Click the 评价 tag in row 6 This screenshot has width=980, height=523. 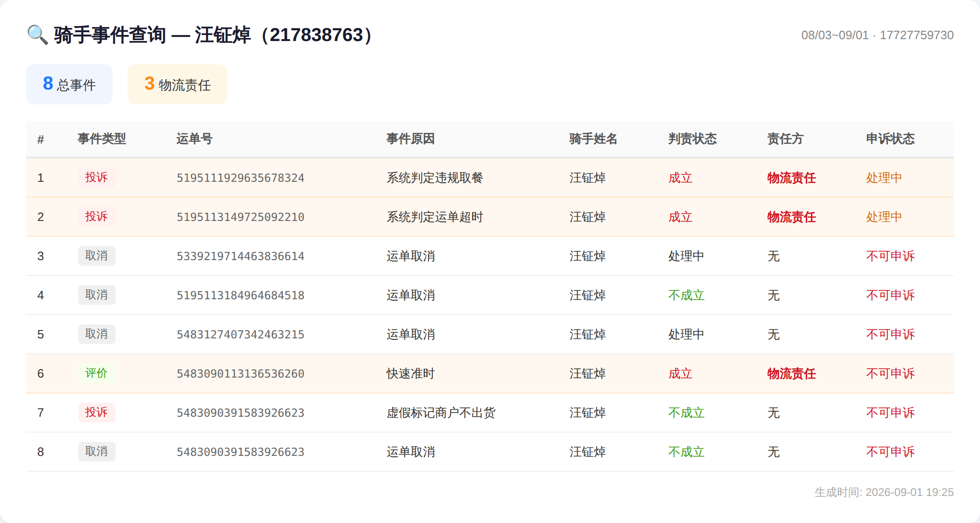(x=96, y=373)
